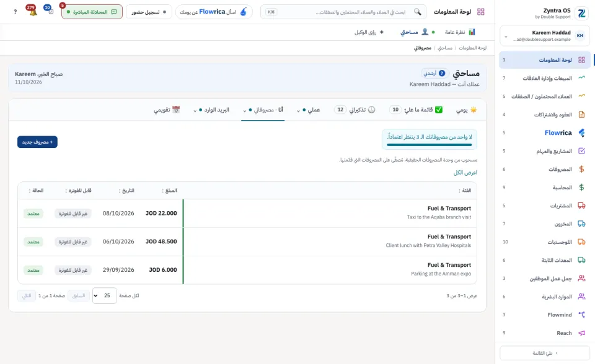Click the JOD 48.500 amount cell

161,241
